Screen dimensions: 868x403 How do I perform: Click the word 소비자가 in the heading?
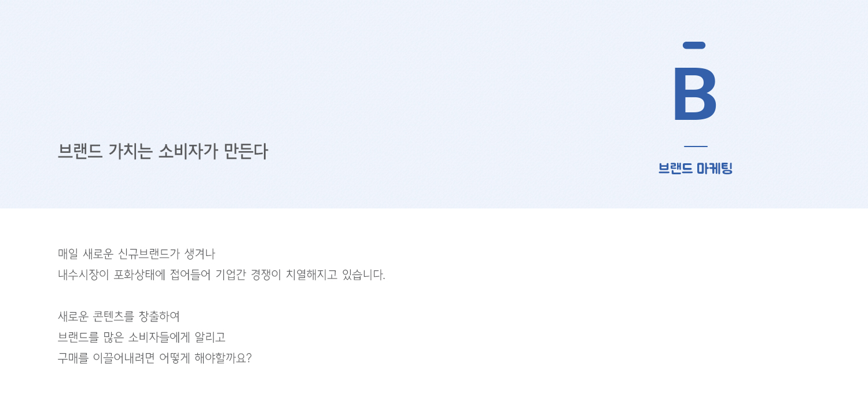coord(188,152)
